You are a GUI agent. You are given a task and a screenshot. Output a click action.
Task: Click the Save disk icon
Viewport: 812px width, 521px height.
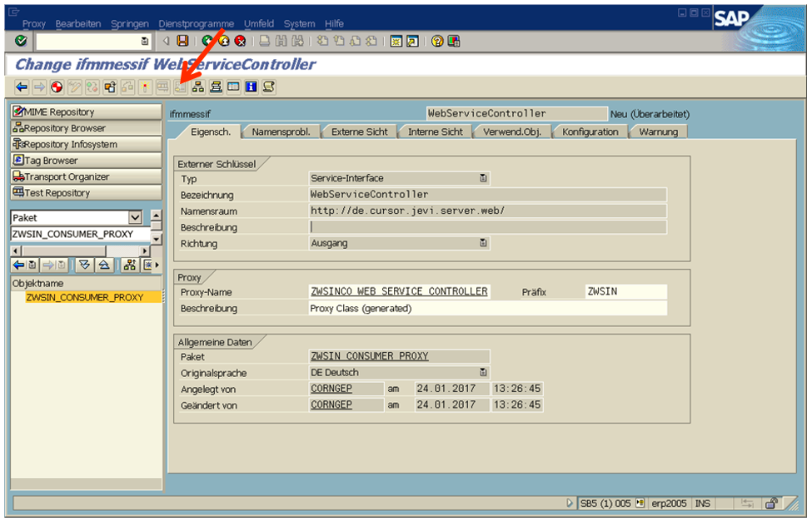coord(182,41)
